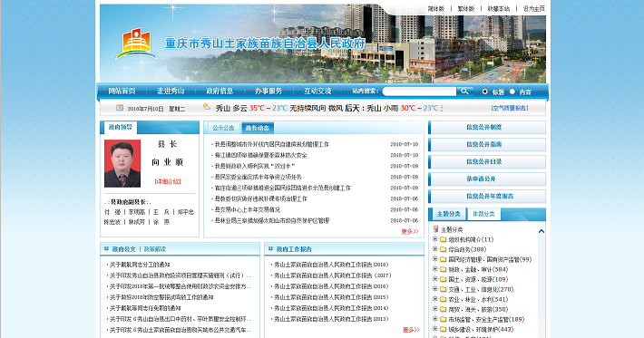The height and width of the screenshot is (338, 644).
Task: Expand the 交通、工业、信息化(270) node
Action: tap(435, 289)
